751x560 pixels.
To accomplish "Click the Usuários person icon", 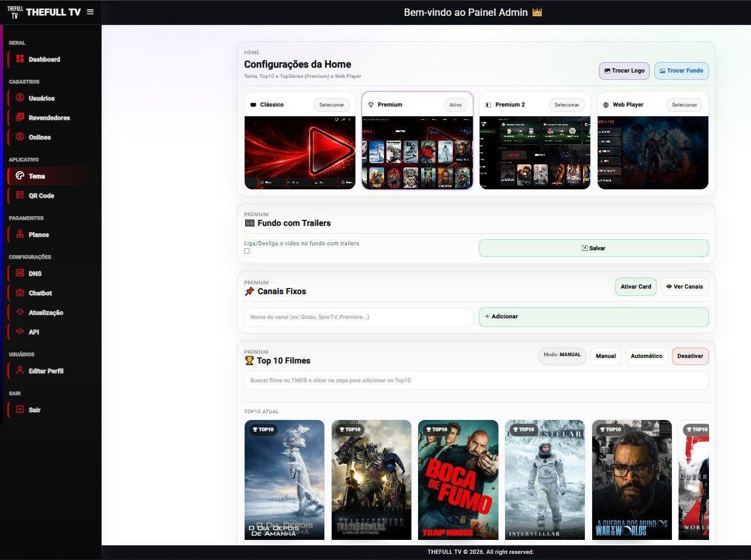I will [x=20, y=98].
